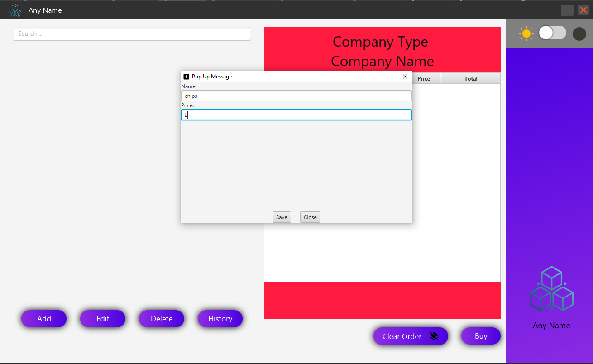
Task: Dismiss the Pop Up Message with X
Action: click(x=405, y=77)
